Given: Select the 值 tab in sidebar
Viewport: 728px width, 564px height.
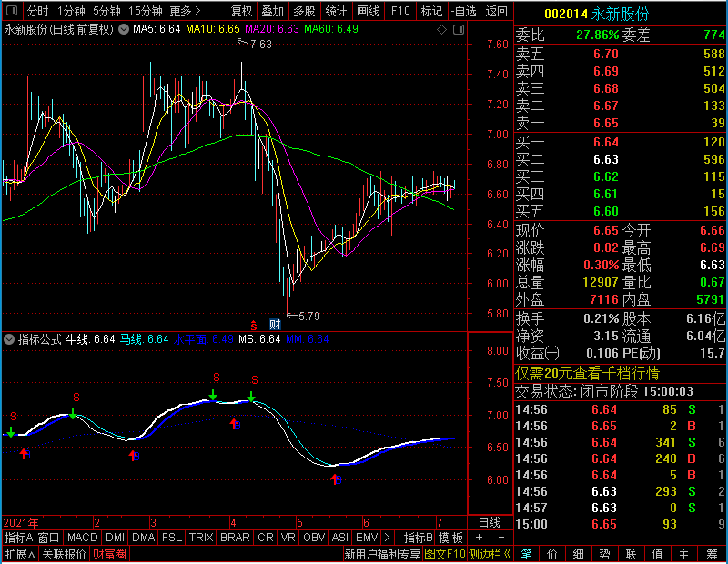Looking at the screenshot, I should click(x=657, y=554).
